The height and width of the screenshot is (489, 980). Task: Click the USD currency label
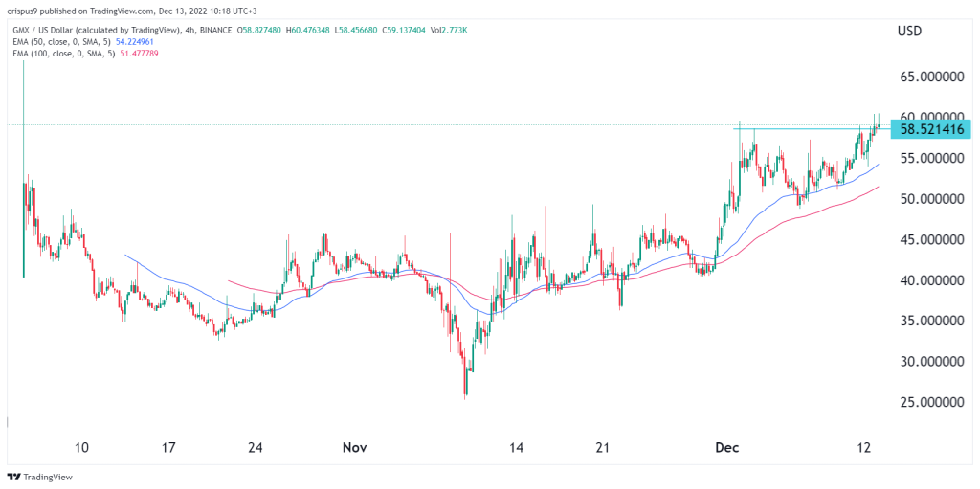pos(909,31)
